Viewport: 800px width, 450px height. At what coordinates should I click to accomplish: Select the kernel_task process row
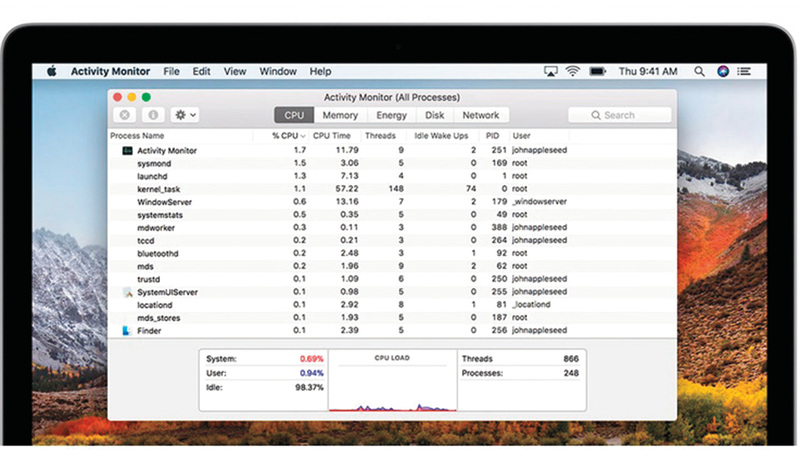(x=159, y=189)
